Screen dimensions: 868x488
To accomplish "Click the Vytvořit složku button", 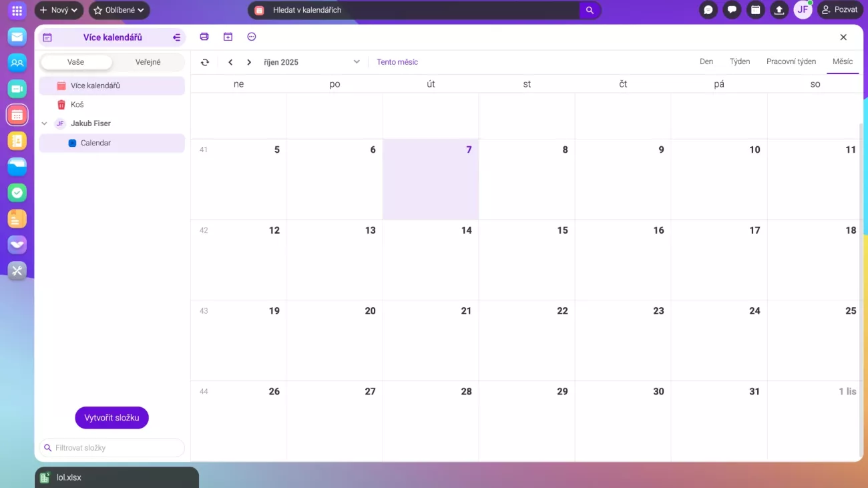I will (112, 418).
